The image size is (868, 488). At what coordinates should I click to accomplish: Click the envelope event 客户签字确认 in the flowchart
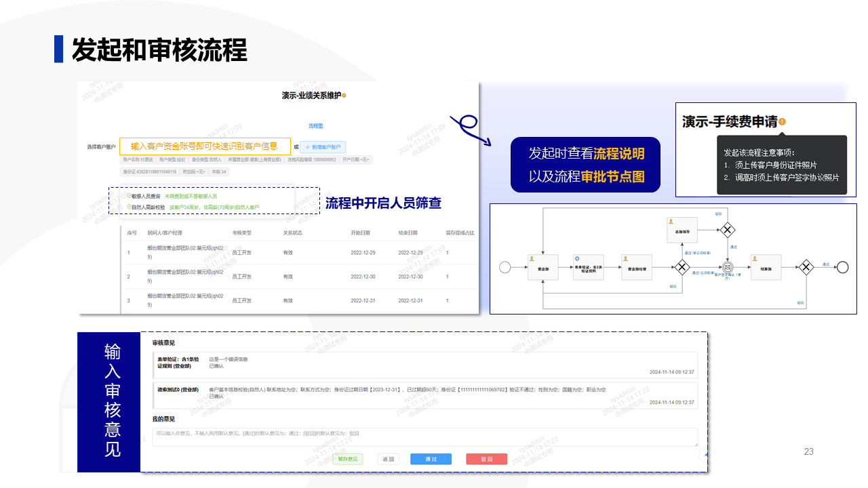click(x=729, y=267)
